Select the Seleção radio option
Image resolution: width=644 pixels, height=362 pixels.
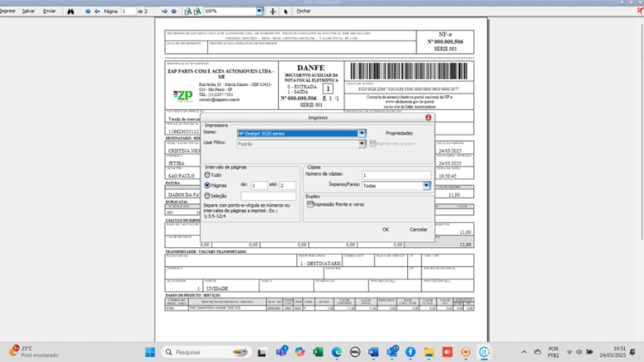tap(208, 196)
